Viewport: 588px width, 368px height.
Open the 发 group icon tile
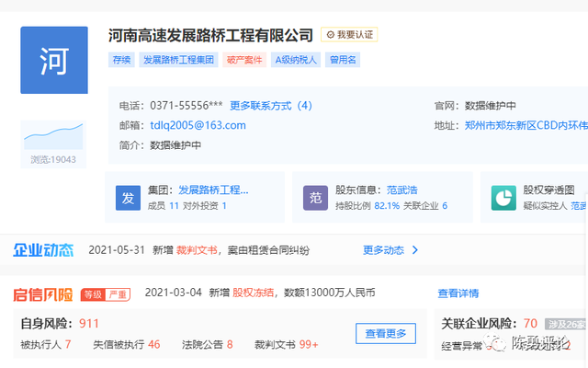click(x=128, y=198)
